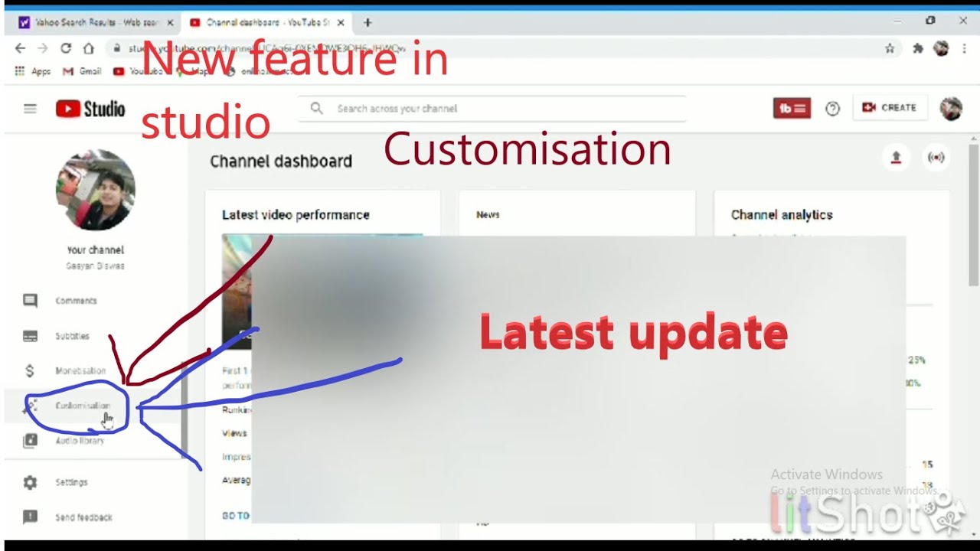
Task: Click the Monetisation dollar icon
Action: pyautogui.click(x=30, y=371)
